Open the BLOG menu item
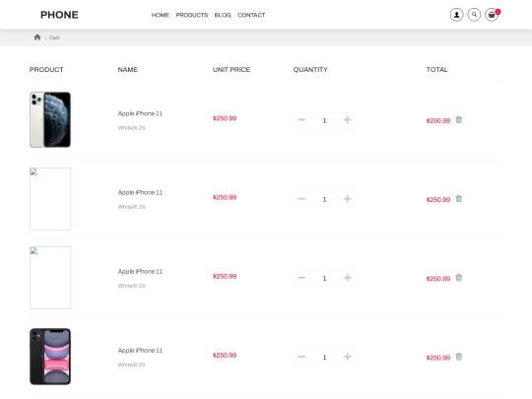This screenshot has height=399, width=532. [223, 15]
